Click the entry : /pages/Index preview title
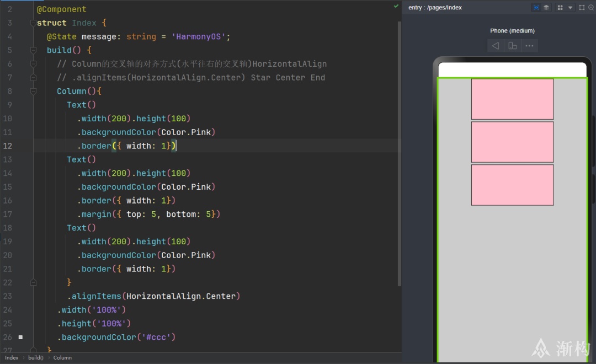Image resolution: width=596 pixels, height=364 pixels. click(435, 8)
